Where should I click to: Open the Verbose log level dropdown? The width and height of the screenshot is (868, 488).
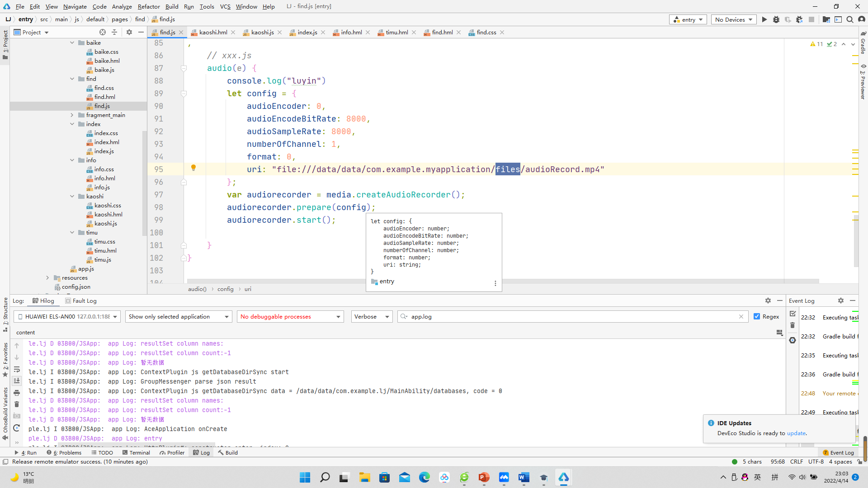(372, 317)
